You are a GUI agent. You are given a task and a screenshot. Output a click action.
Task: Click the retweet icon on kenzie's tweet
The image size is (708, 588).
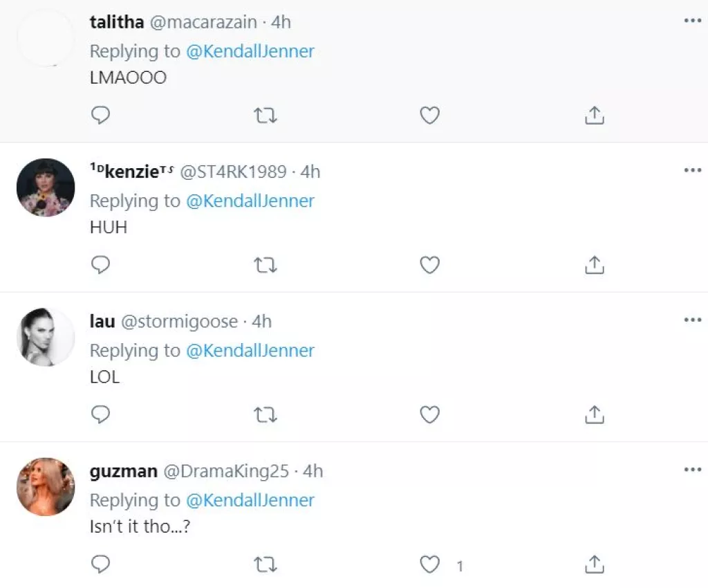click(265, 265)
